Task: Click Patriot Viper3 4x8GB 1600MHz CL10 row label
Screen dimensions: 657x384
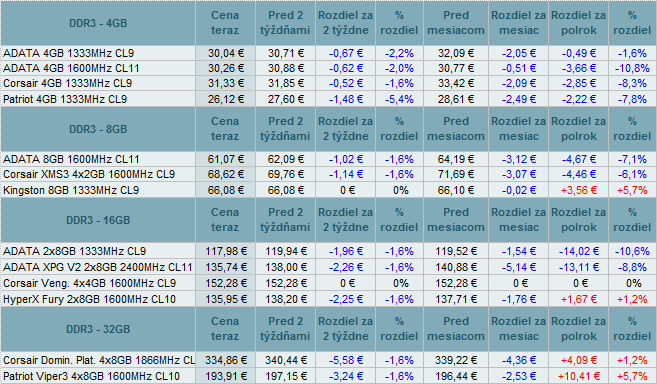Action: [91, 376]
